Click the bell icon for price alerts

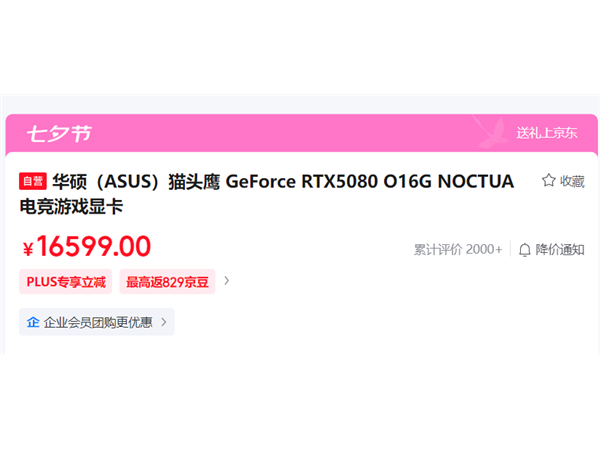525,250
